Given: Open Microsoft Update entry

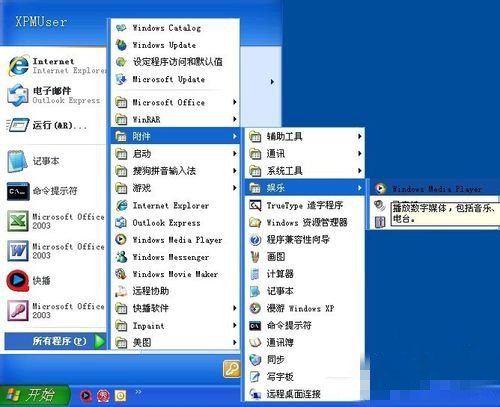Looking at the screenshot, I should coord(175,79).
